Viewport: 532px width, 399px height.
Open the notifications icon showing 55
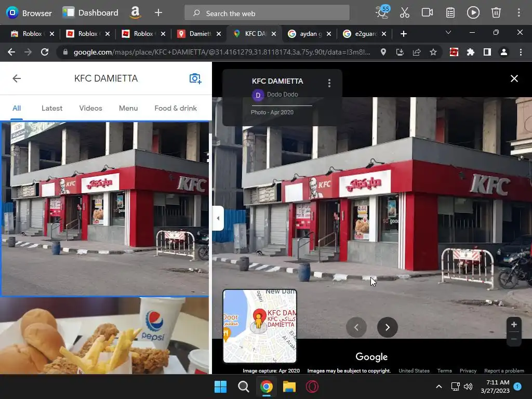tap(383, 12)
